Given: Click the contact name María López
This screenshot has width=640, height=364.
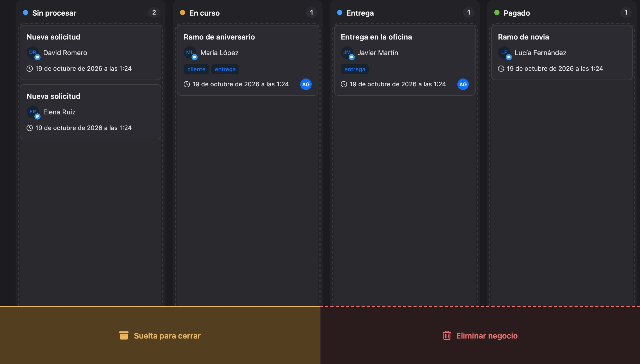Looking at the screenshot, I should point(219,53).
